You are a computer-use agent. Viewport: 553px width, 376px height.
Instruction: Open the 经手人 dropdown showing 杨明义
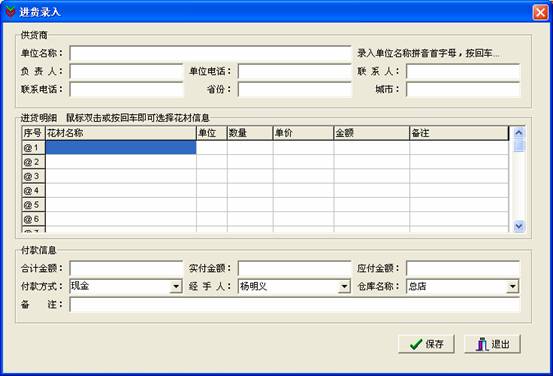[344, 286]
